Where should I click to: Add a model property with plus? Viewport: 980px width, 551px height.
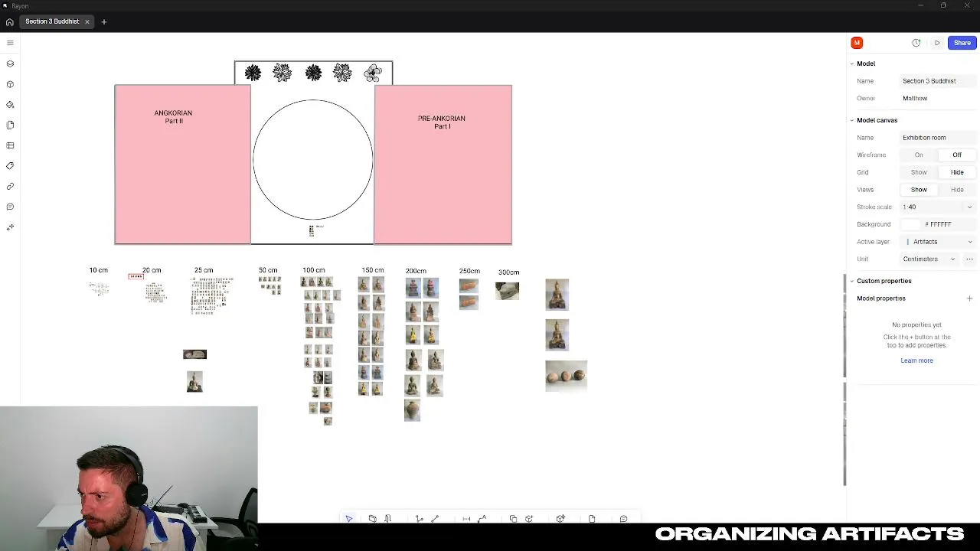[969, 298]
